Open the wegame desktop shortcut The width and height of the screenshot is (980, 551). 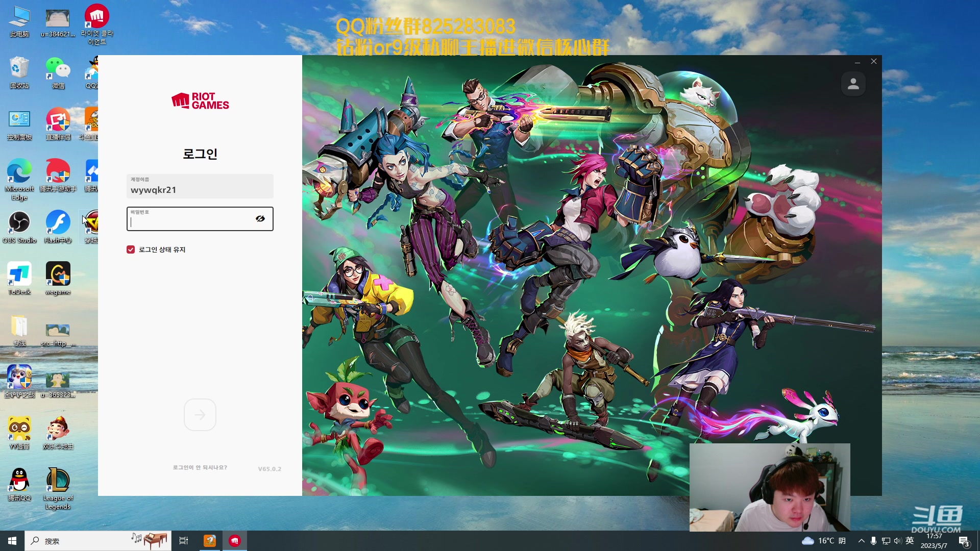pyautogui.click(x=58, y=279)
